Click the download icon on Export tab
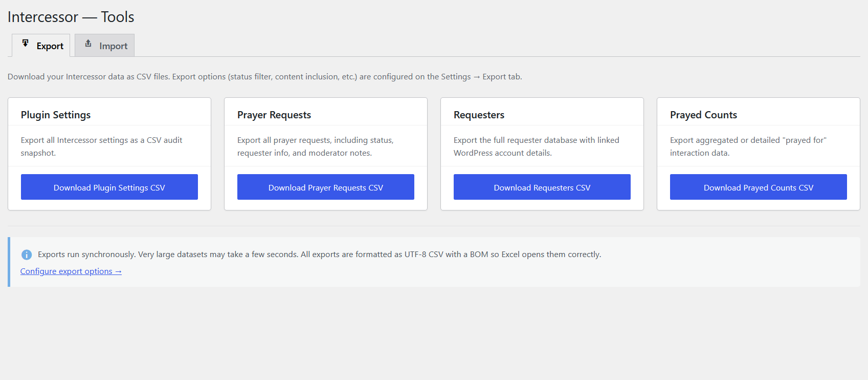868x380 pixels. [26, 44]
